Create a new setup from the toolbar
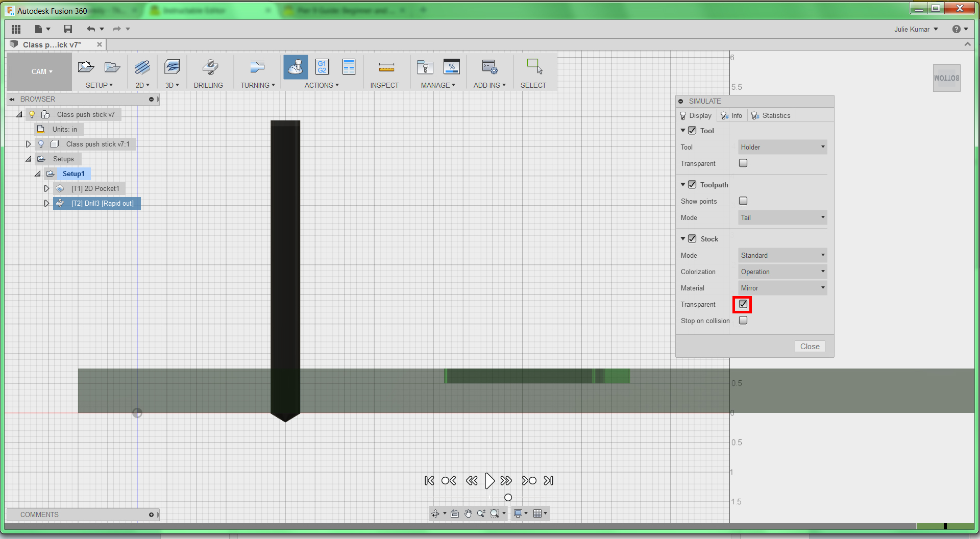Screen dimensions: 980x539 click(x=86, y=67)
